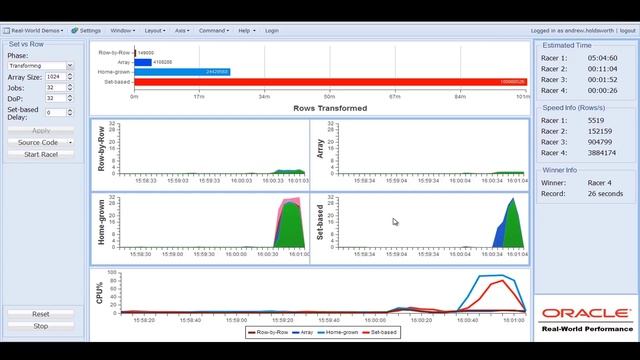Screen dimensions: 640x360
Task: Click the logged in as andrew.holdsworth text
Action: (572, 31)
